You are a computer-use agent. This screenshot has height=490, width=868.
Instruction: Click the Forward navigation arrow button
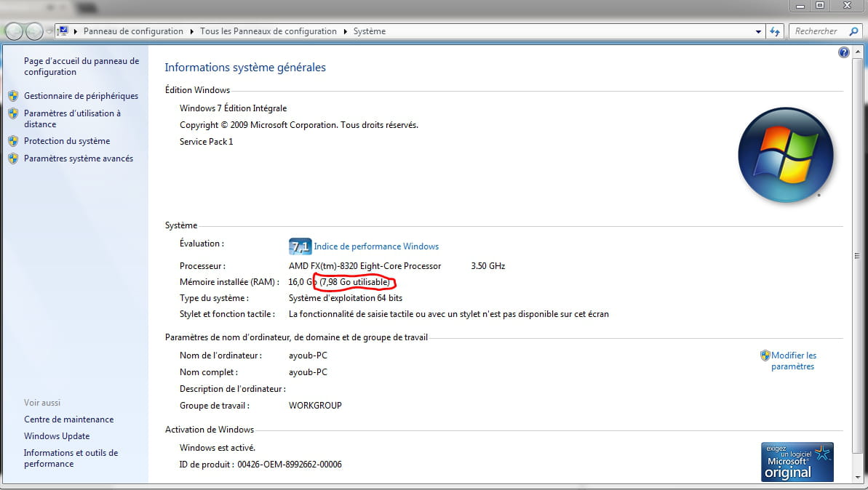click(34, 31)
